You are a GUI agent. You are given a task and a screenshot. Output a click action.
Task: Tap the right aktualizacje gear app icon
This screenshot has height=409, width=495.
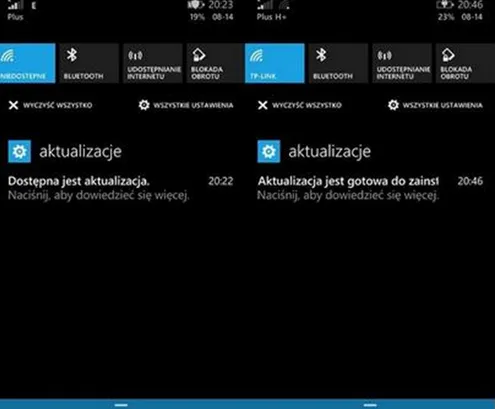pos(269,151)
